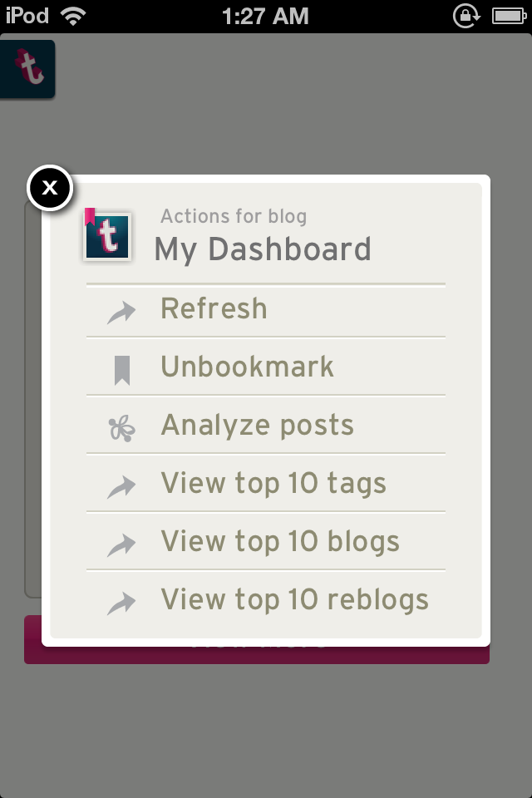This screenshot has width=532, height=798.
Task: Tap the Wi-Fi status icon
Action: (x=73, y=17)
